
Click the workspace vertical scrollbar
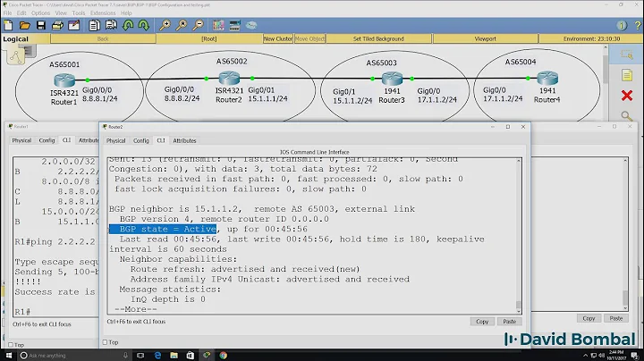pos(606,82)
